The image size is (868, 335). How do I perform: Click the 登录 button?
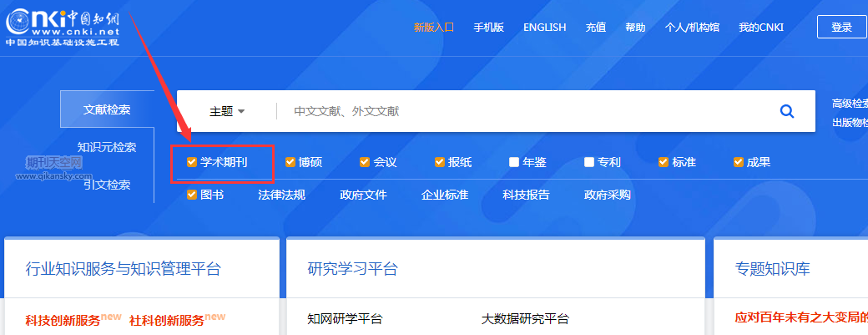(841, 27)
